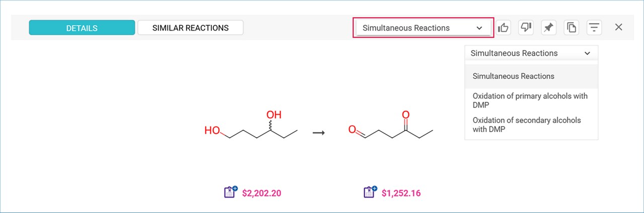Image resolution: width=644 pixels, height=213 pixels.
Task: Click the thumbs up icon
Action: 503,28
